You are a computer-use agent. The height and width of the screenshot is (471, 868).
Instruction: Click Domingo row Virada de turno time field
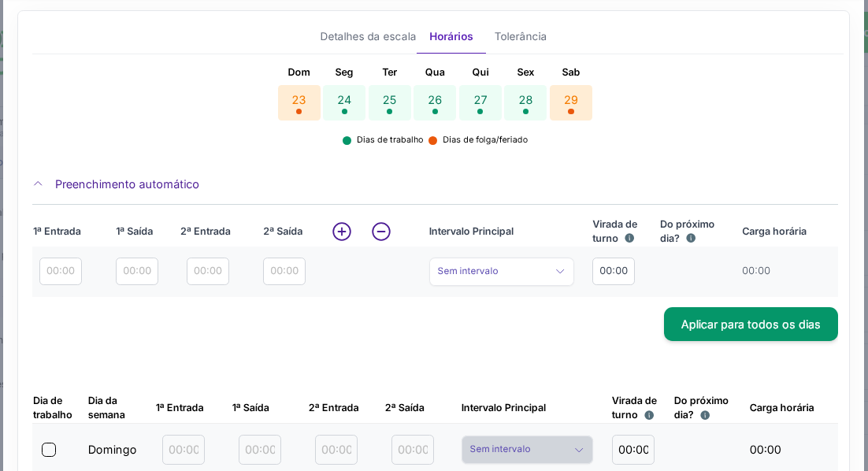point(632,450)
